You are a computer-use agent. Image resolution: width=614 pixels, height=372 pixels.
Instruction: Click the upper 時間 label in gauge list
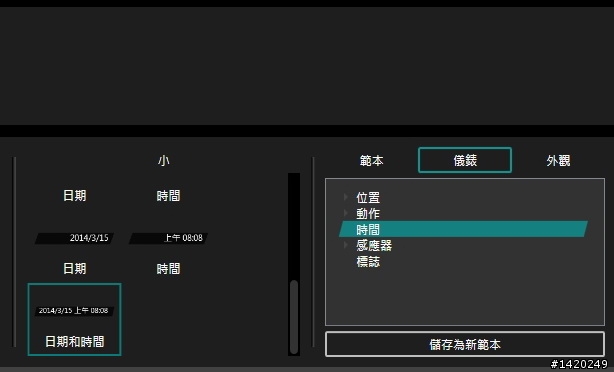[168, 195]
